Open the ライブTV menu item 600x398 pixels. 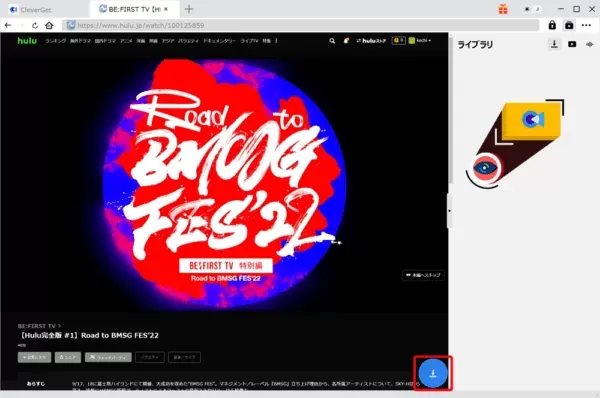click(x=249, y=41)
